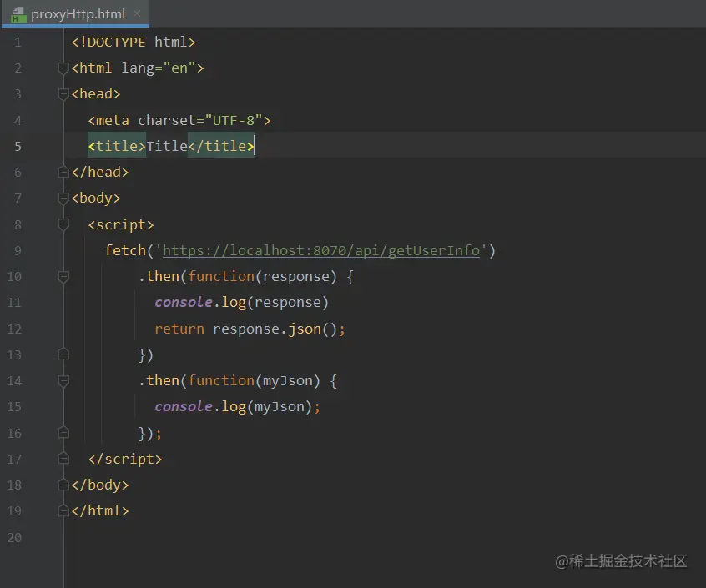Open the localhost:8070 getUserInfo URL link
Image resolution: width=706 pixels, height=588 pixels.
tap(321, 250)
